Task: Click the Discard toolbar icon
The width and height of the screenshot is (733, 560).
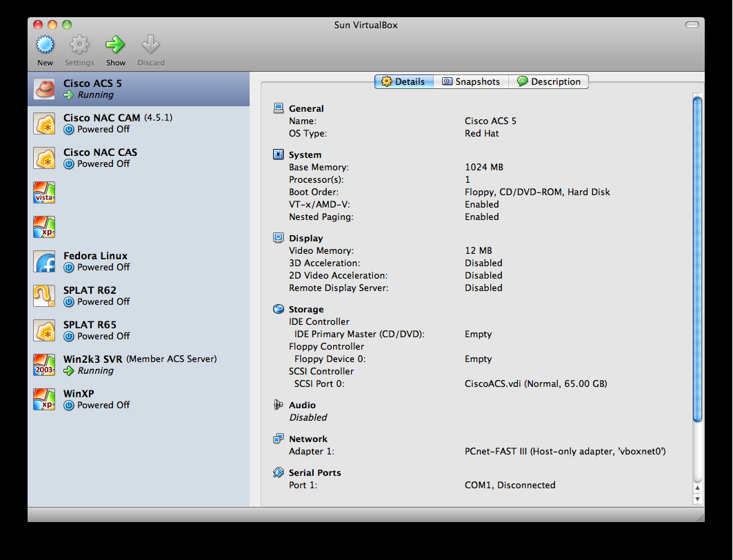Action: [150, 46]
